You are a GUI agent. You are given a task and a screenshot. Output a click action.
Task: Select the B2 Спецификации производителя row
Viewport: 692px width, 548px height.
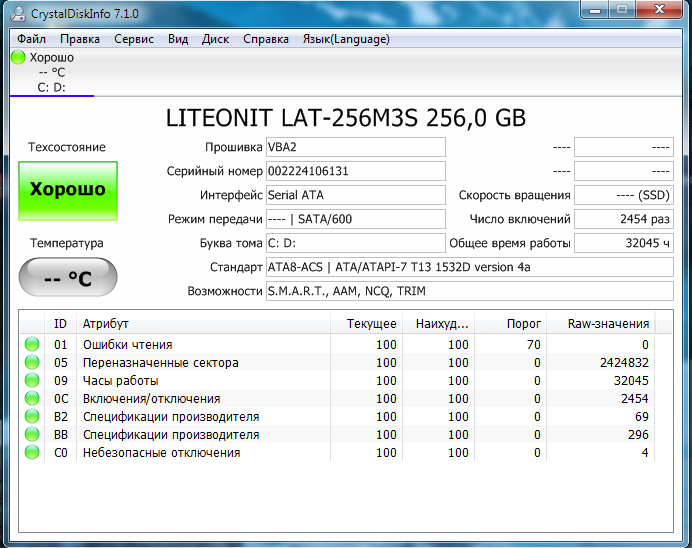click(338, 417)
